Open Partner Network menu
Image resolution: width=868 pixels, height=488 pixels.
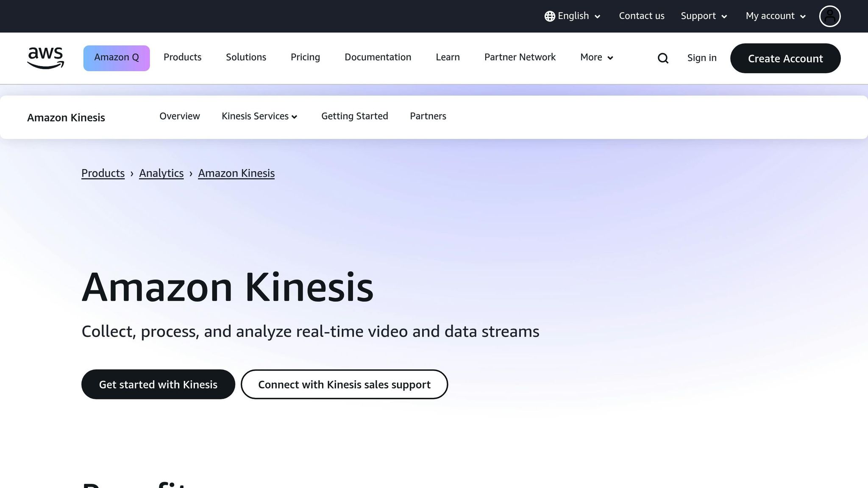[x=520, y=57]
